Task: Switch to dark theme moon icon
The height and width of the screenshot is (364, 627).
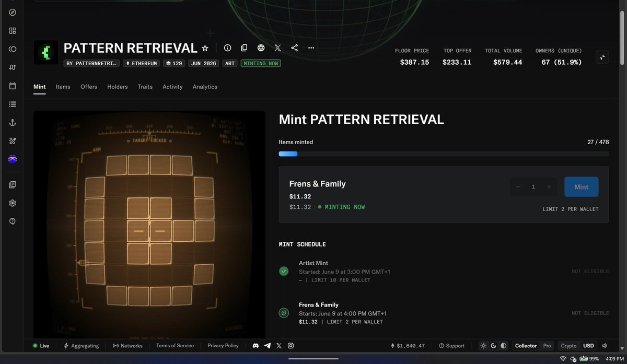Action: 493,346
